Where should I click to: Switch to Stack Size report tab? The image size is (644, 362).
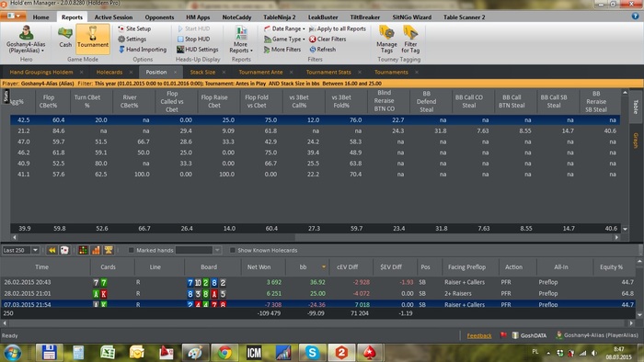pos(202,73)
